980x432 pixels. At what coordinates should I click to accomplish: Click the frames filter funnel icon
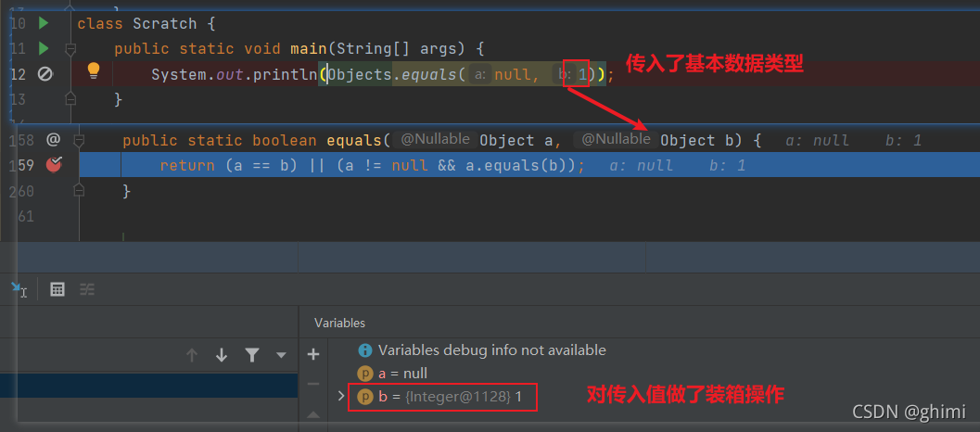point(252,355)
